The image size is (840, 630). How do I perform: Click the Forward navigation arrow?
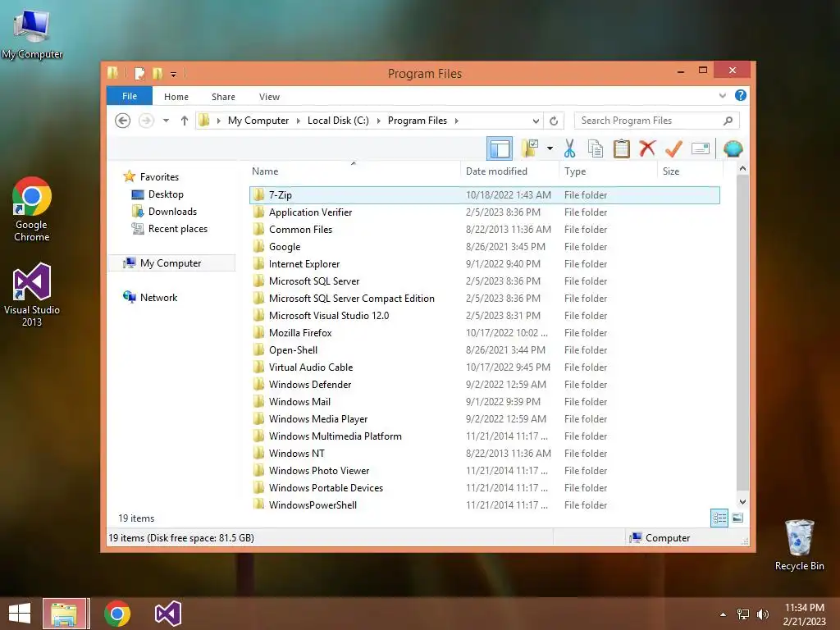click(146, 121)
